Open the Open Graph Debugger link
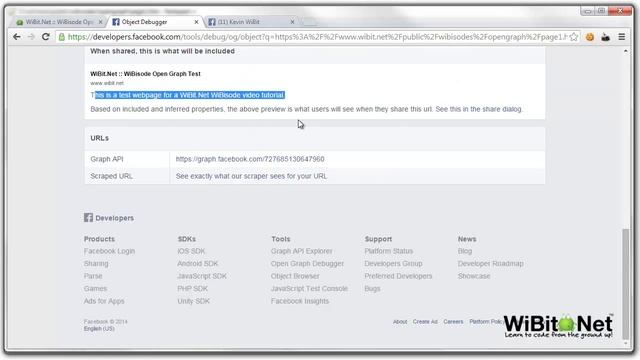This screenshot has height=360, width=640. 307,263
